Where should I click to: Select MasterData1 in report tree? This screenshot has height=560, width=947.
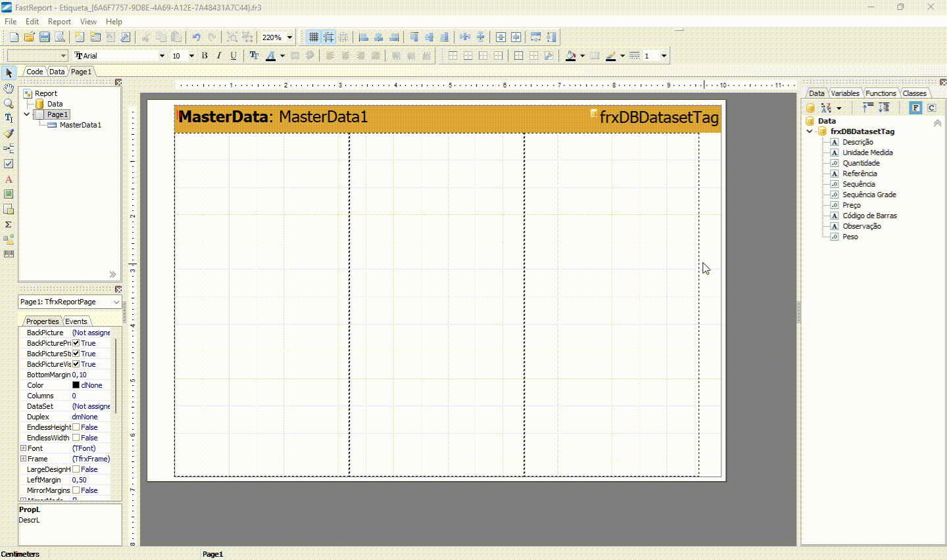click(x=80, y=125)
